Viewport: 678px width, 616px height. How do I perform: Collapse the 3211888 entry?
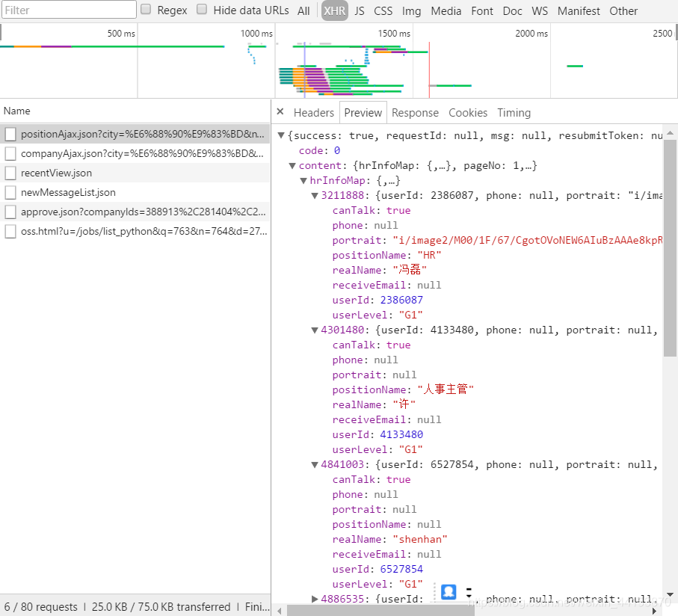pos(315,196)
